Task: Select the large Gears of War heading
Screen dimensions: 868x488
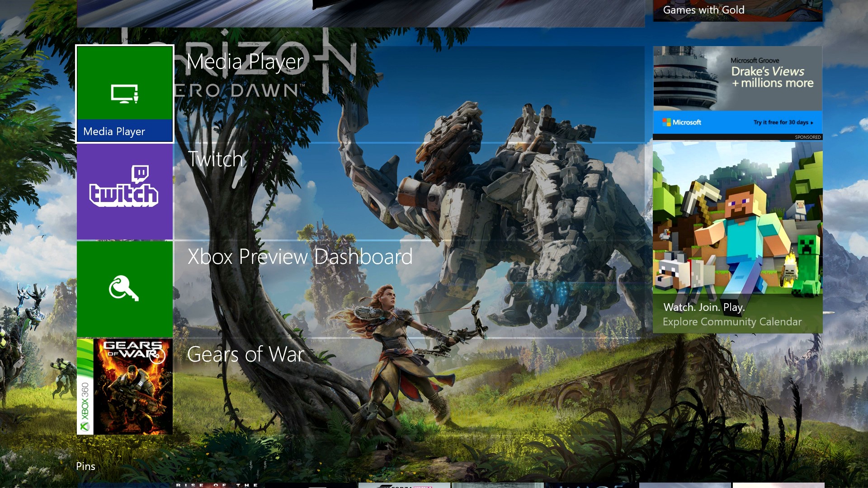Action: 245,354
